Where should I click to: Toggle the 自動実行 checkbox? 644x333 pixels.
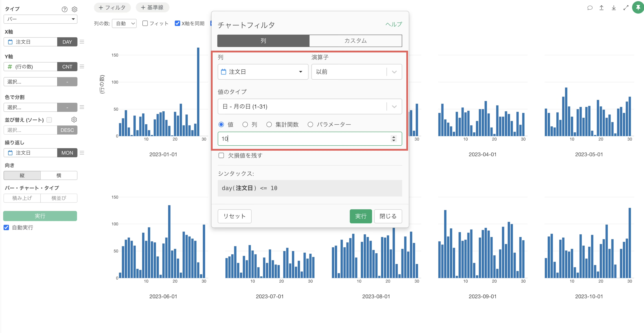pos(7,228)
